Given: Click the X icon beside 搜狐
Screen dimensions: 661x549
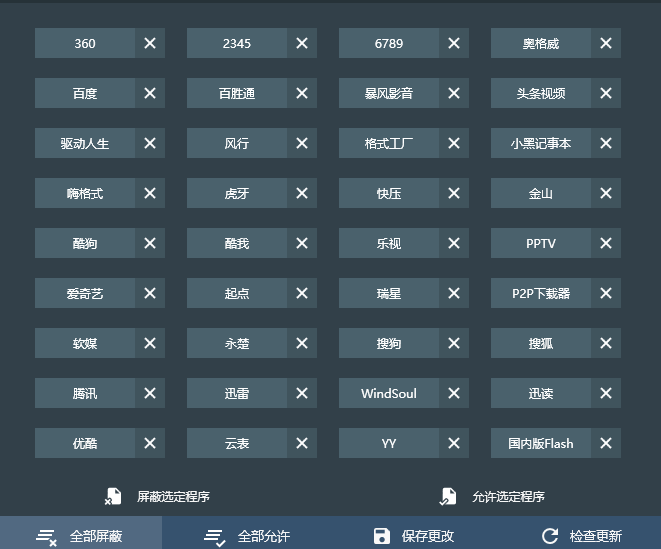Looking at the screenshot, I should (606, 343).
